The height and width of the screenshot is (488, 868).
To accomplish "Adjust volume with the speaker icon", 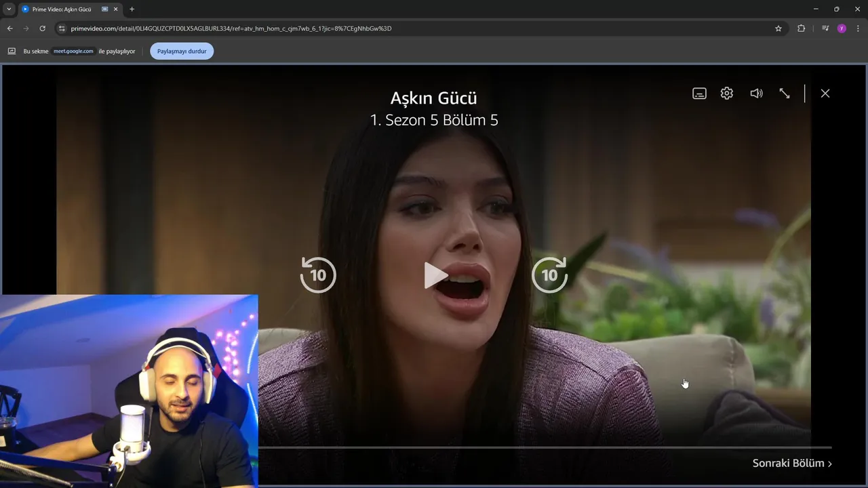I will (756, 94).
